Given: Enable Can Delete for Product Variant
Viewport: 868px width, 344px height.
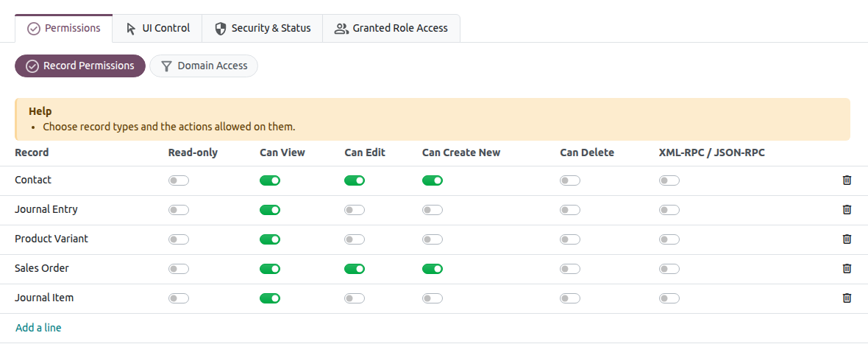Looking at the screenshot, I should pyautogui.click(x=570, y=239).
